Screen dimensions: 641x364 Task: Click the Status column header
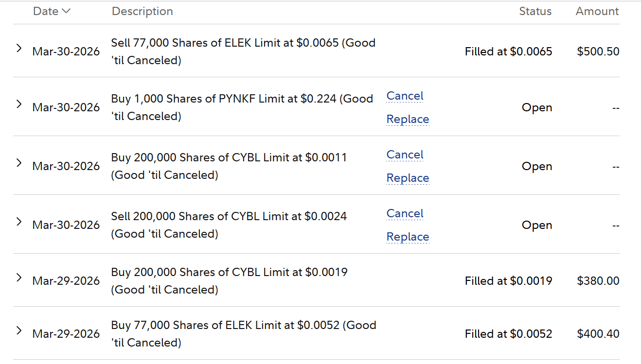(x=535, y=11)
